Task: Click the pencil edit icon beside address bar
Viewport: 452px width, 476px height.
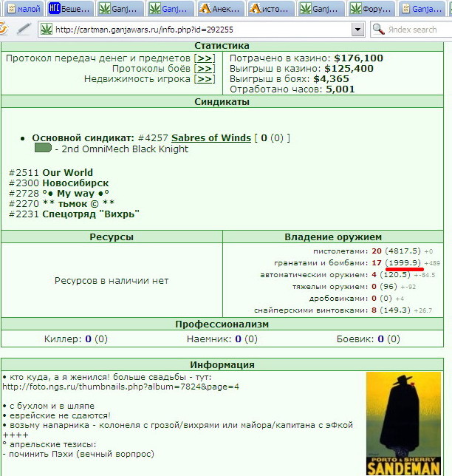Action: 24,29
